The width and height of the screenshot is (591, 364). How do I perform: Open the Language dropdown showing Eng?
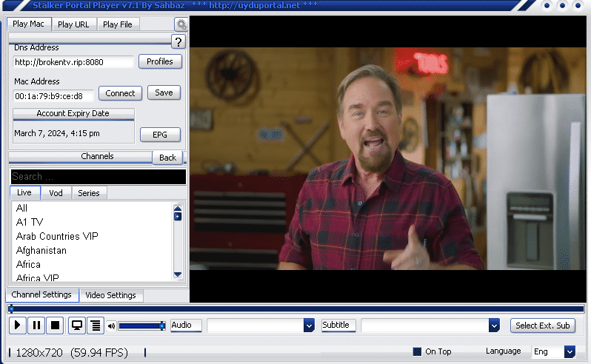click(569, 351)
